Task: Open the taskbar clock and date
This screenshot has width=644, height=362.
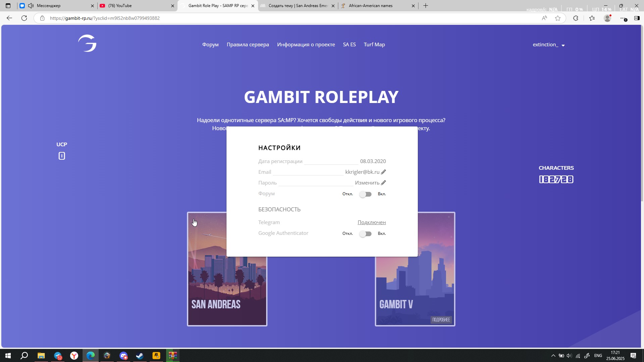Action: click(x=615, y=356)
